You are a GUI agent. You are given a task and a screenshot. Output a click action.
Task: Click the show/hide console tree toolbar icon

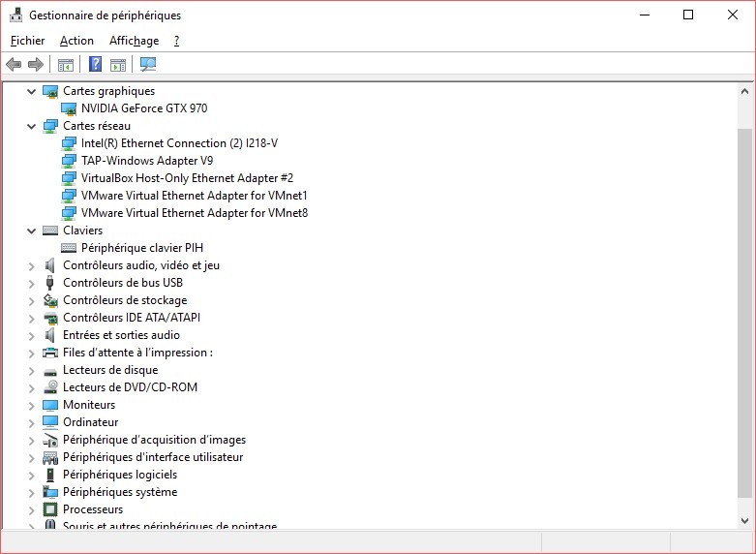pos(66,65)
